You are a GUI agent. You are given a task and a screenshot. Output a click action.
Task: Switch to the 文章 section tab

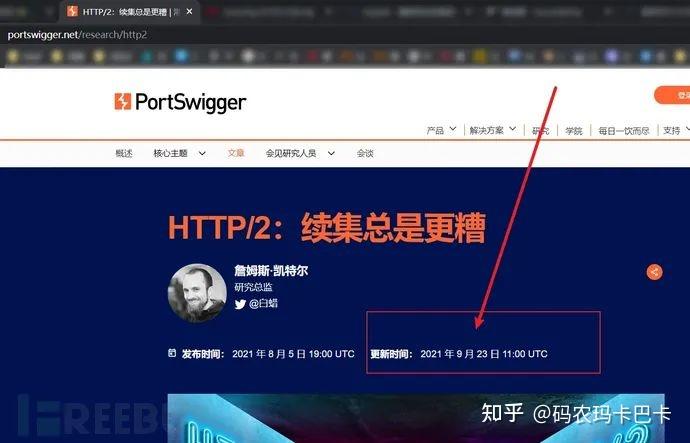coord(236,153)
